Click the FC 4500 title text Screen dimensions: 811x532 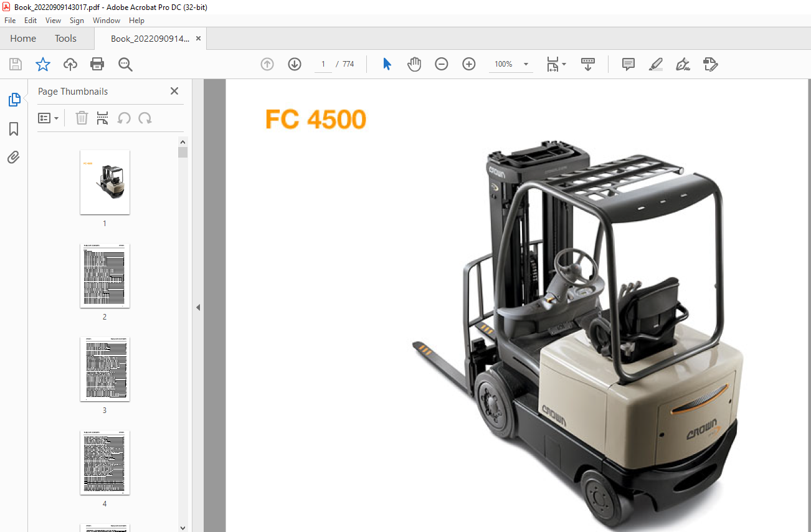pyautogui.click(x=316, y=120)
